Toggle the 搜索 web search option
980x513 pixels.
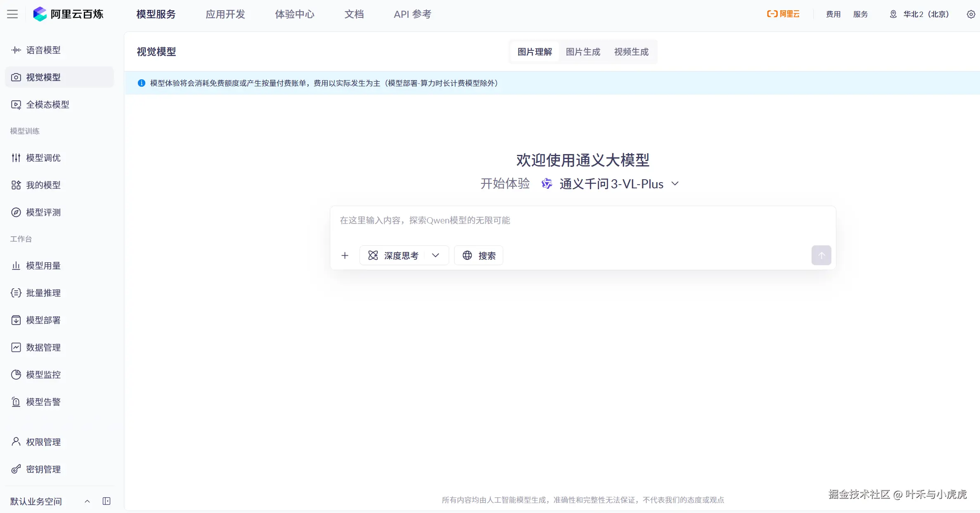478,256
